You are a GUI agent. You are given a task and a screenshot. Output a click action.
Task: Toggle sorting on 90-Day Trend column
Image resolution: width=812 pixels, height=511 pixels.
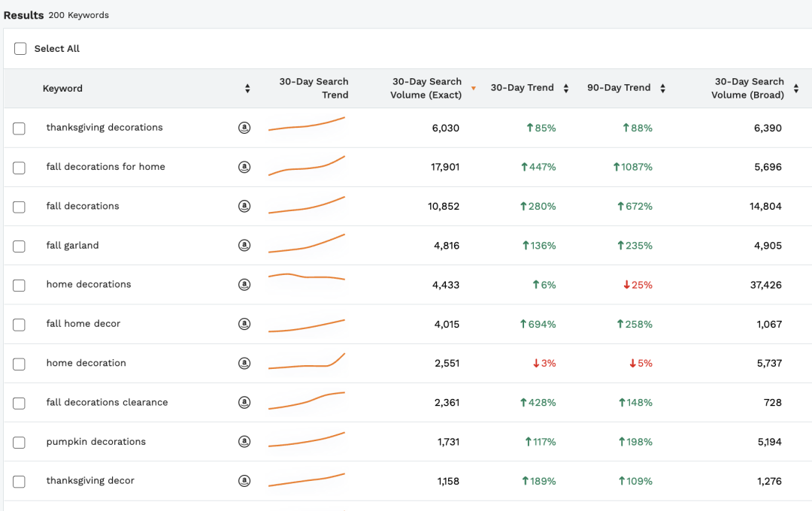[x=662, y=88]
